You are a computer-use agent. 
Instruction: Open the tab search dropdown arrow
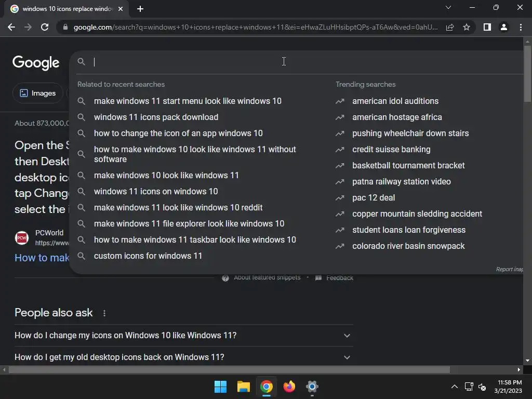(448, 7)
